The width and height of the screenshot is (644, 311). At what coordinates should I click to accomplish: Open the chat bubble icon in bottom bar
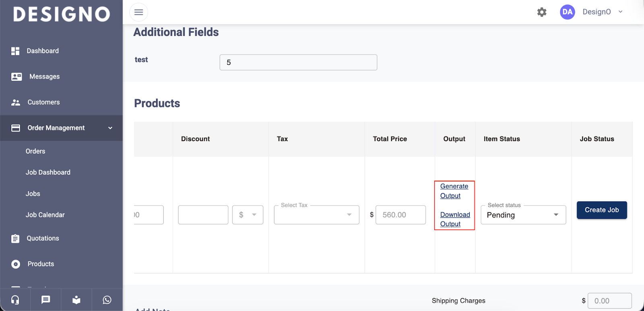click(x=46, y=300)
